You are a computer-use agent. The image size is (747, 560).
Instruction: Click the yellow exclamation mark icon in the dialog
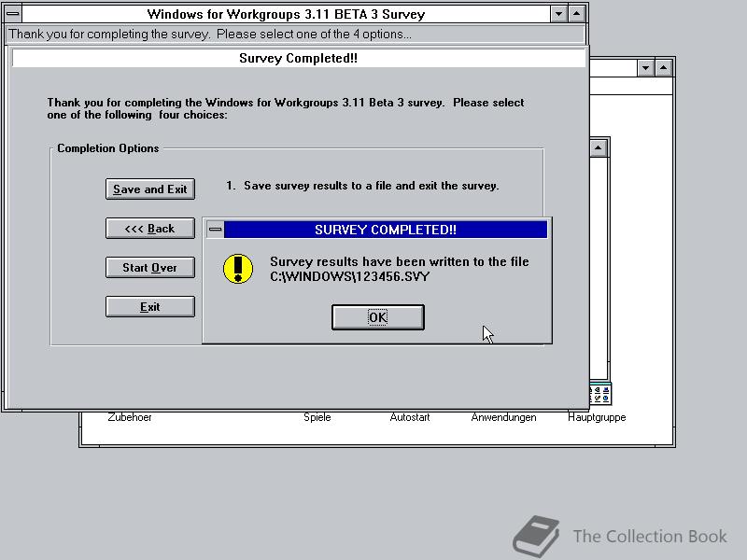238,269
